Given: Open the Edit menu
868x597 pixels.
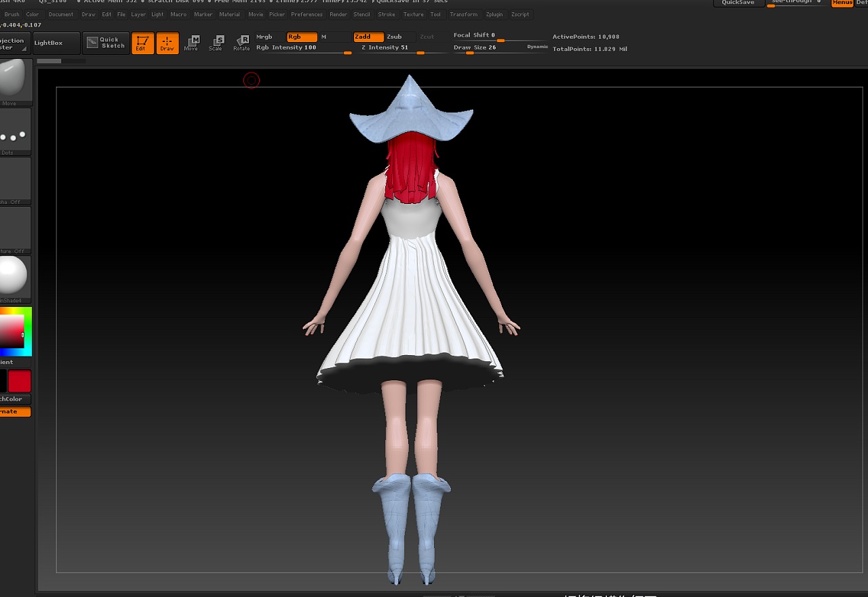Looking at the screenshot, I should 106,14.
